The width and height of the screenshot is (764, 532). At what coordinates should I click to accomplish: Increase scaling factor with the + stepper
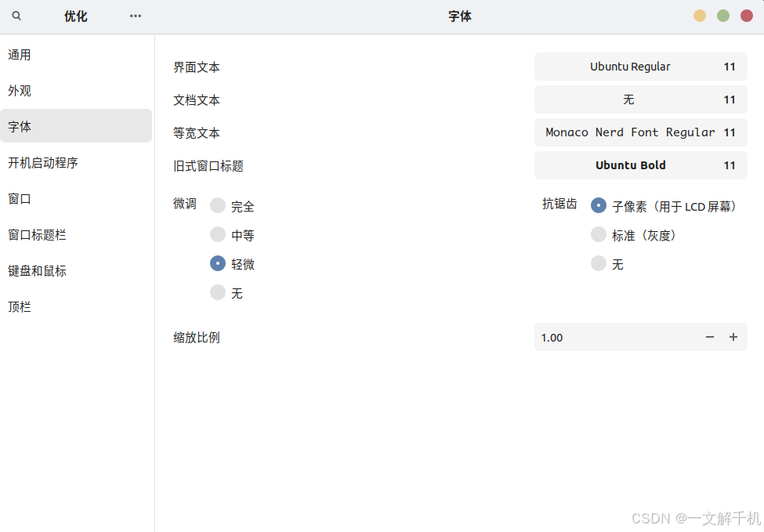(733, 337)
